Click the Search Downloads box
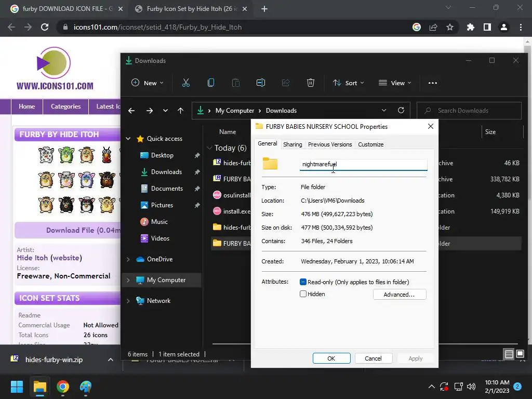 point(469,111)
